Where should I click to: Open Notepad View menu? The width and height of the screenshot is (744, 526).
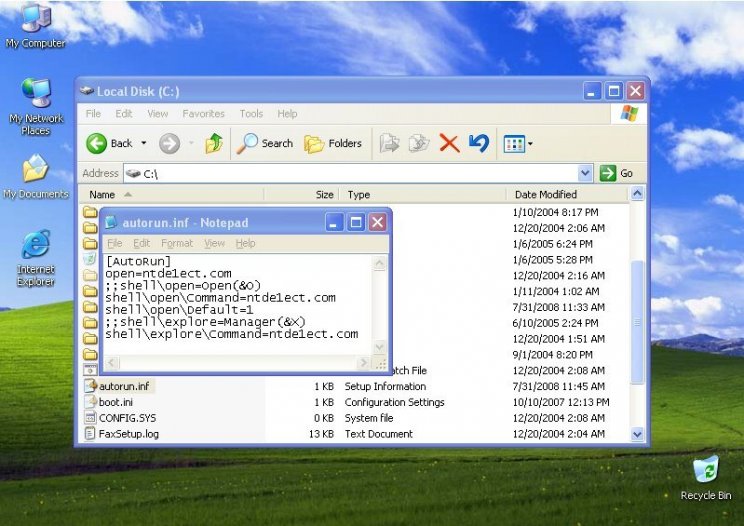coord(214,243)
